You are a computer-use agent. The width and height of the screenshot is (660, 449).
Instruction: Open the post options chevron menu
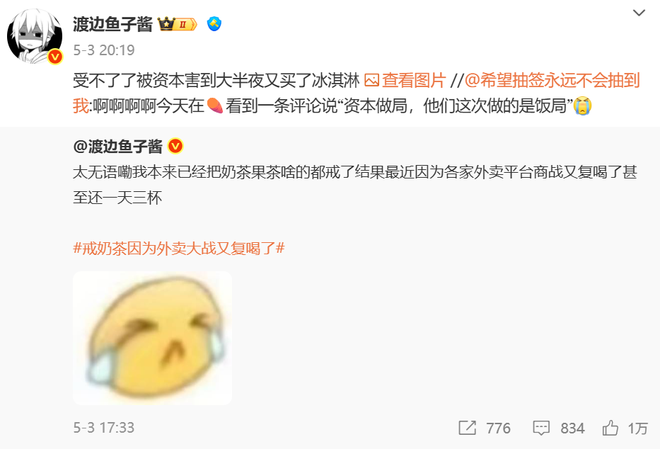coord(639,13)
